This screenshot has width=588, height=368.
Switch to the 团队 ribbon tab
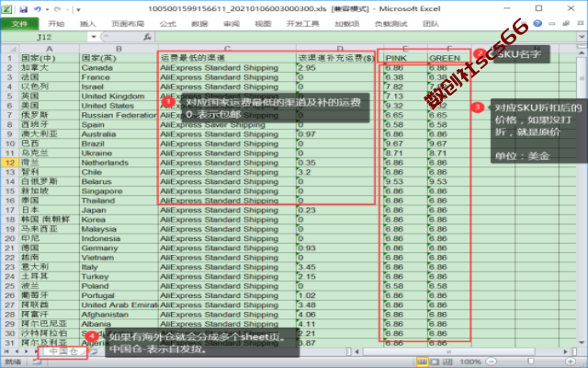[x=431, y=24]
